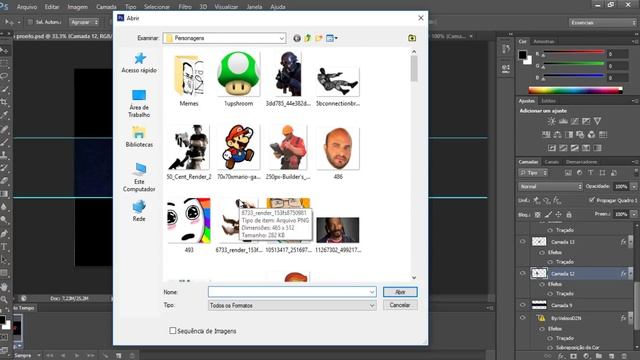Delete layer with trash icon

[x=624, y=356]
